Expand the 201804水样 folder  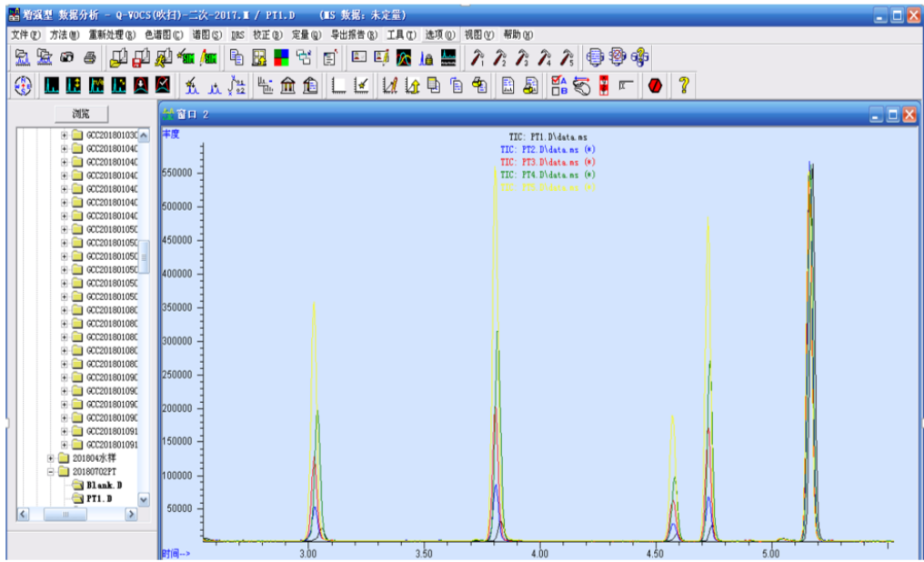[x=51, y=458]
